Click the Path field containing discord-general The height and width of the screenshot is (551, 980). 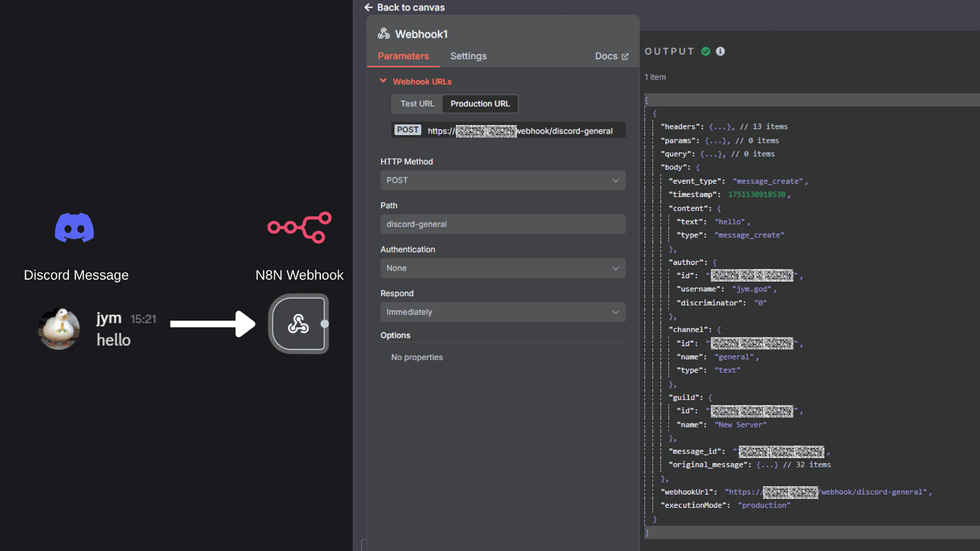pyautogui.click(x=502, y=224)
